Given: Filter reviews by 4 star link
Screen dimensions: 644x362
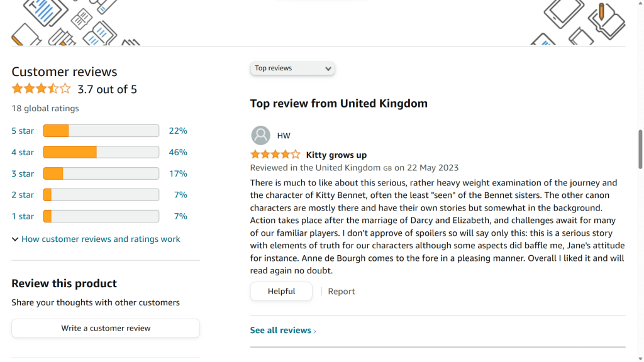Looking at the screenshot, I should click(23, 152).
